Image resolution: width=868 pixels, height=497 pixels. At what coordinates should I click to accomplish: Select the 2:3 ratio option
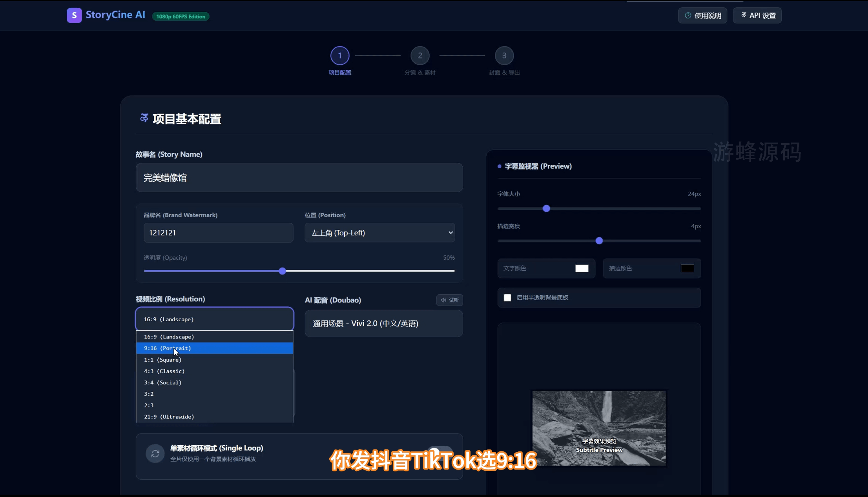[215, 405]
